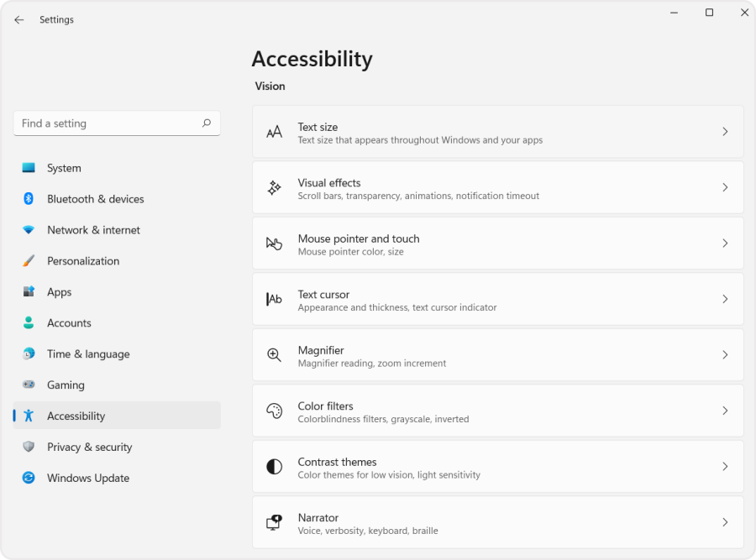Expand the Text size settings chevron
Viewport: 756px width, 560px height.
(x=724, y=131)
